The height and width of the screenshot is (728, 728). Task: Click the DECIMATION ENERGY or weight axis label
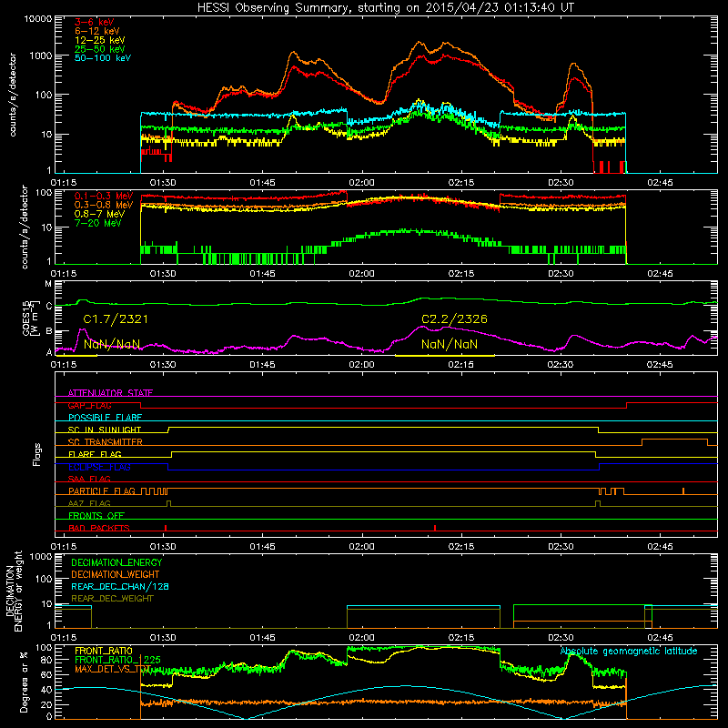pyautogui.click(x=14, y=591)
